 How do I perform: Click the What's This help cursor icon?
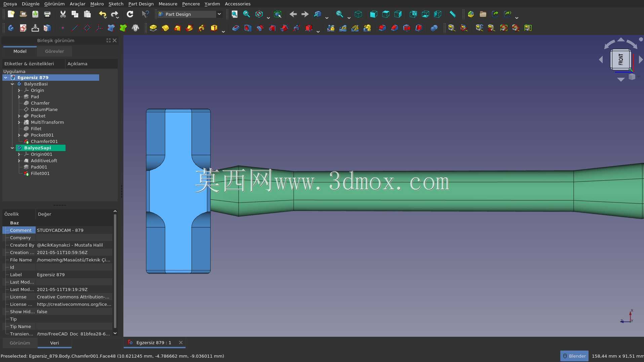145,14
